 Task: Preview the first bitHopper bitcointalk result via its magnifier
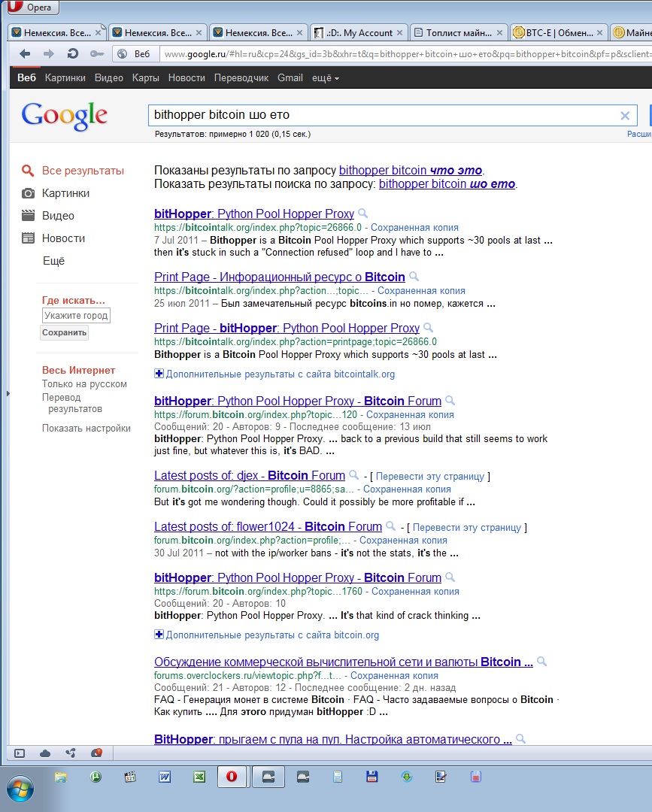363,214
